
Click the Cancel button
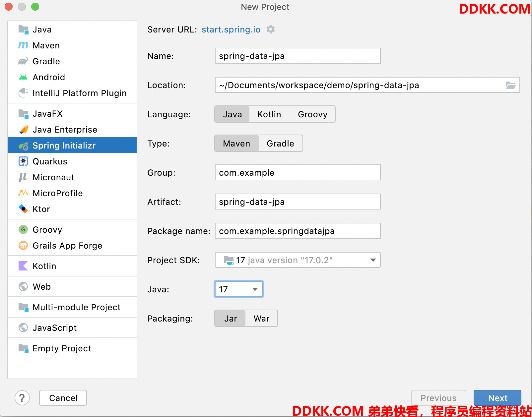pos(63,398)
